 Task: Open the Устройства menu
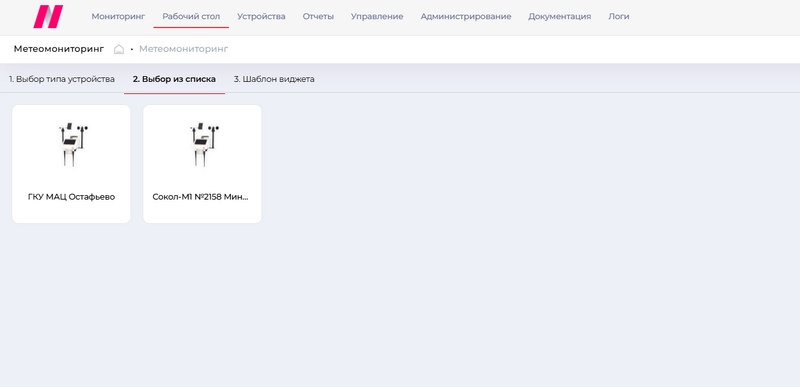click(261, 16)
